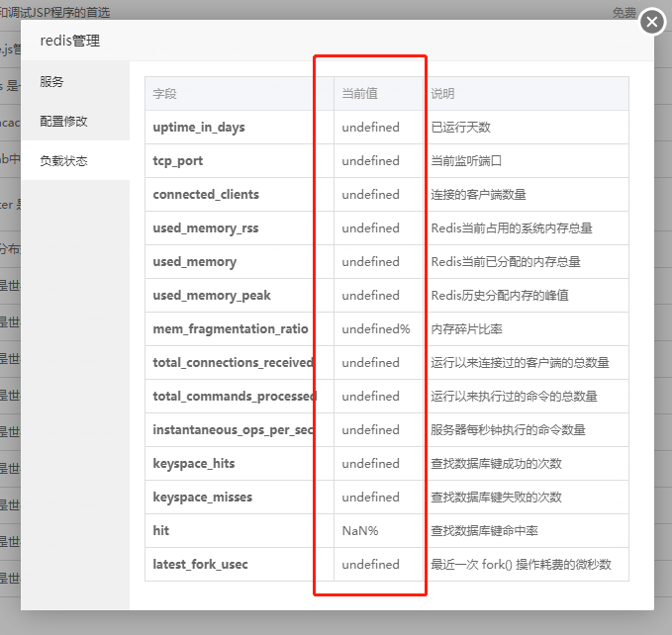
Task: Click the description 运行以来连接过的客户端的总数量
Action: (x=520, y=363)
